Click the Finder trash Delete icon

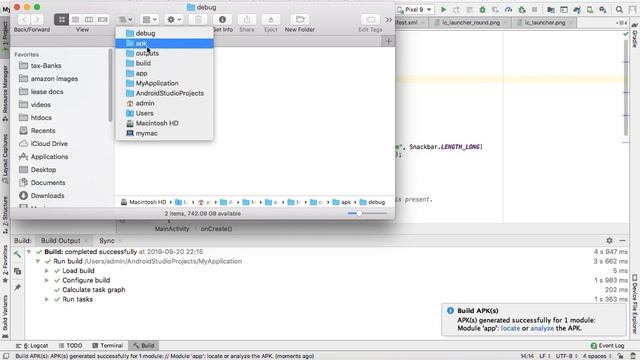pyautogui.click(x=198, y=19)
